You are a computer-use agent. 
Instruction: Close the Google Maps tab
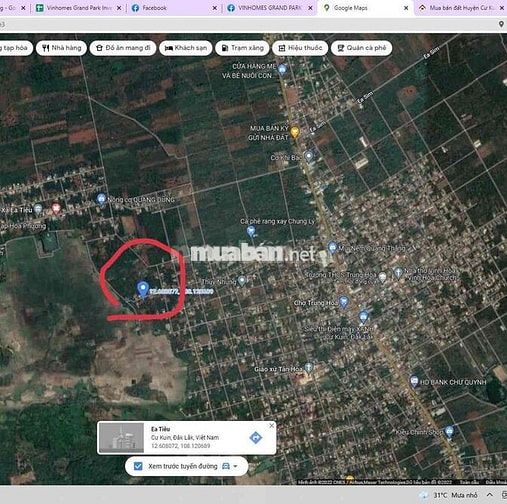coord(406,8)
